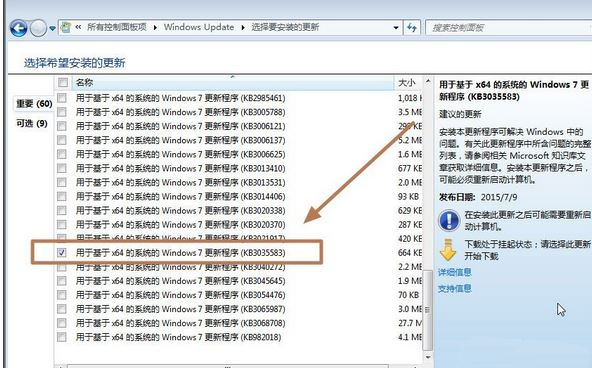Click the 所有控制面板项 breadcrumb
This screenshot has height=368, width=592.
(x=117, y=27)
